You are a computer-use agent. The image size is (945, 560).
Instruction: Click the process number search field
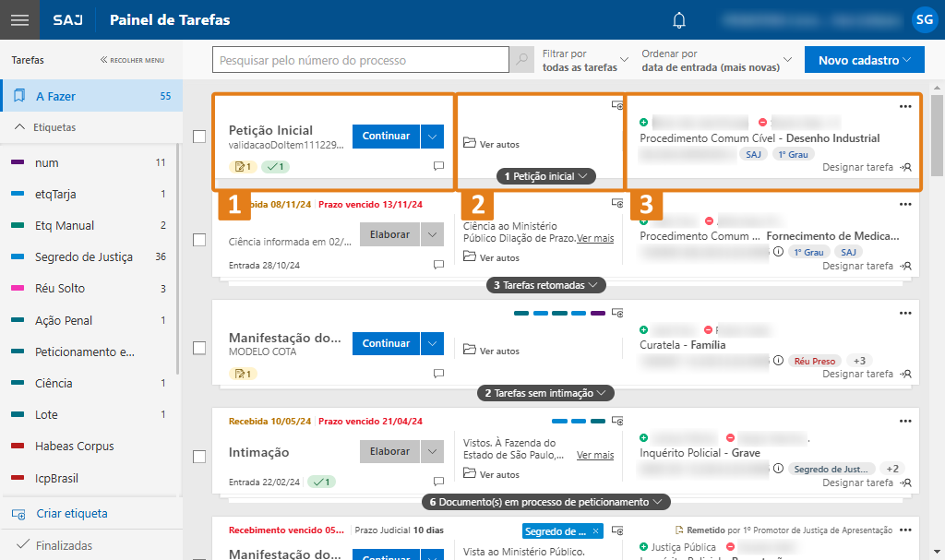[361, 61]
